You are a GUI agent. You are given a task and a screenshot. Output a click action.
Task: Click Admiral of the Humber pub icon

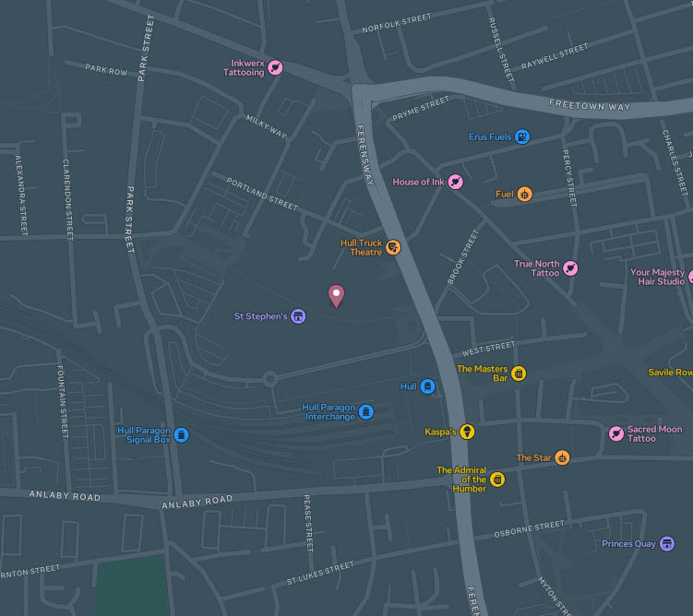tap(497, 480)
